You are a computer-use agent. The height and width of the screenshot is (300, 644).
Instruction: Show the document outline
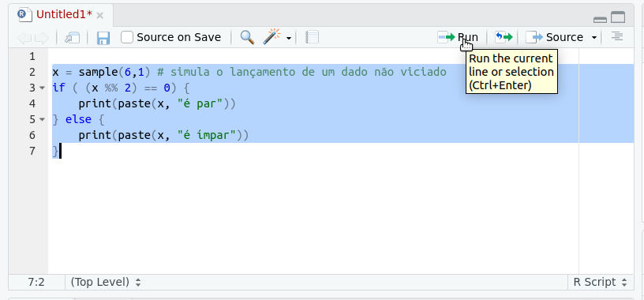617,36
